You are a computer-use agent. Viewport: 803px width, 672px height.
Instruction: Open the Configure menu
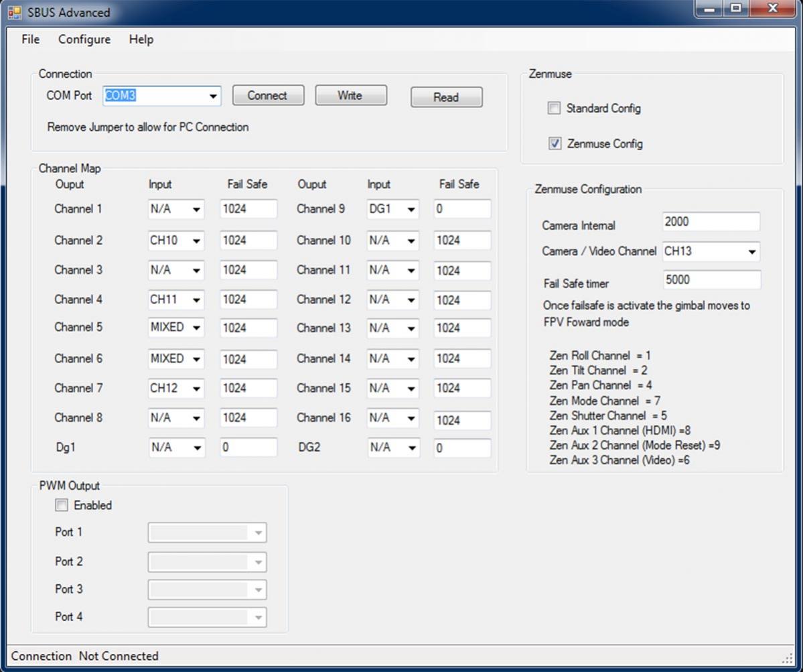[x=84, y=40]
